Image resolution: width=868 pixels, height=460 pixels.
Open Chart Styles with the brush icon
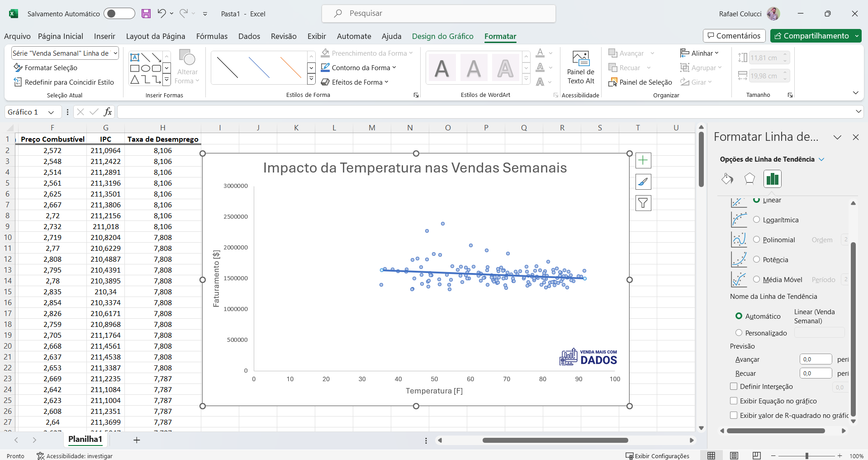[x=643, y=182]
